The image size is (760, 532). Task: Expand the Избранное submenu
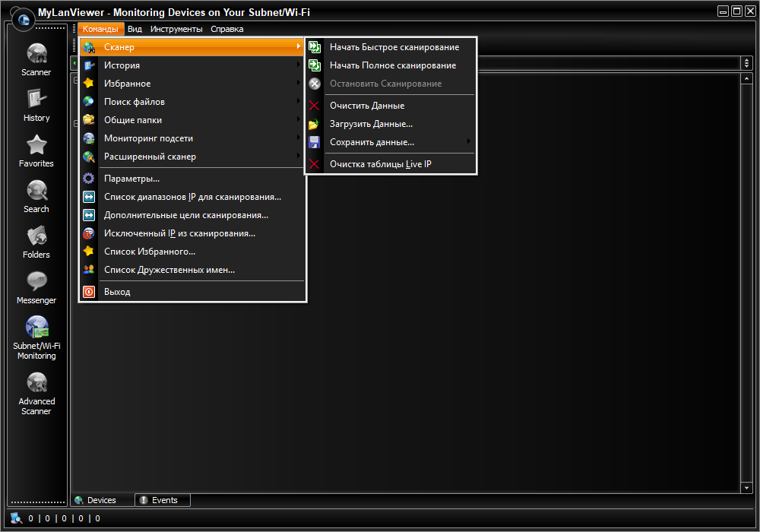point(192,84)
